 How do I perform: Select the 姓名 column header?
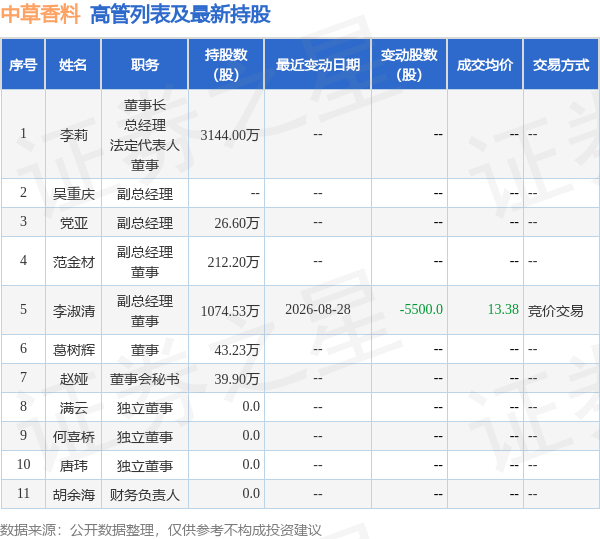tap(73, 65)
